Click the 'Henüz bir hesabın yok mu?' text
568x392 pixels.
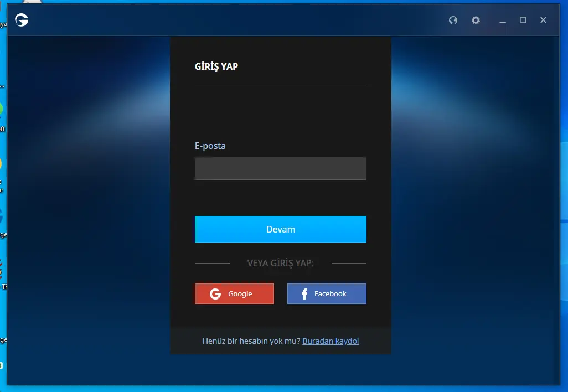(x=251, y=341)
